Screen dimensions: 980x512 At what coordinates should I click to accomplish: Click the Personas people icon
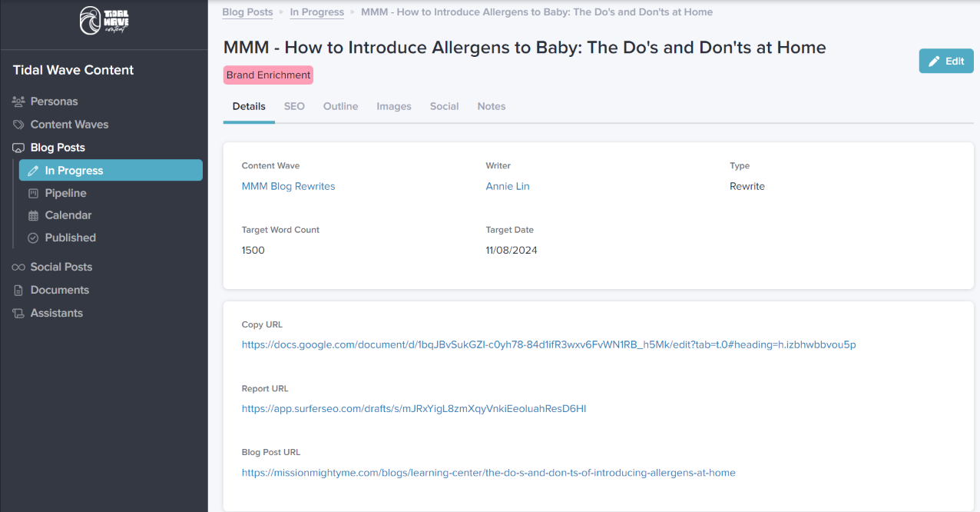(18, 101)
